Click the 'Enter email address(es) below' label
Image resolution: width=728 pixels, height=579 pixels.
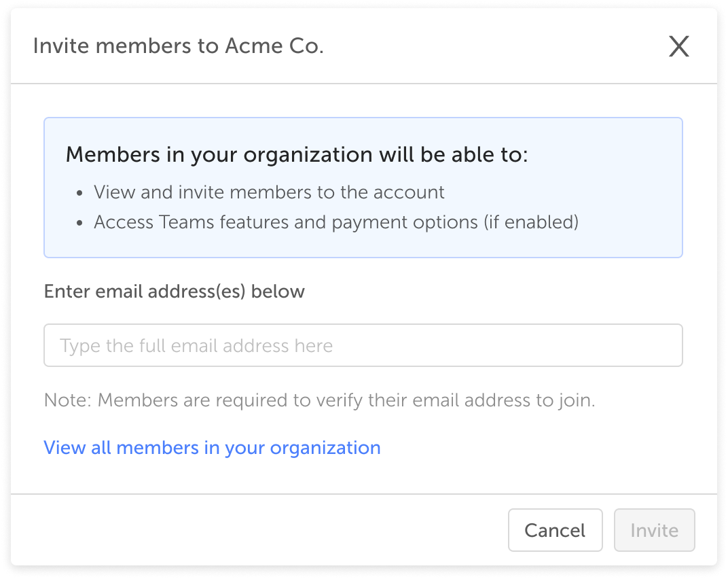click(175, 292)
